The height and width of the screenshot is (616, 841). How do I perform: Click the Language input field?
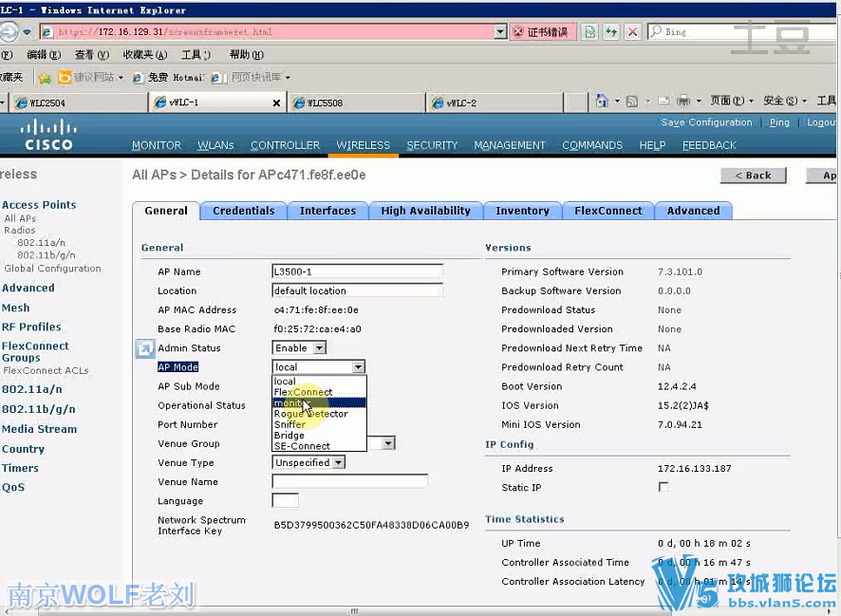click(286, 501)
